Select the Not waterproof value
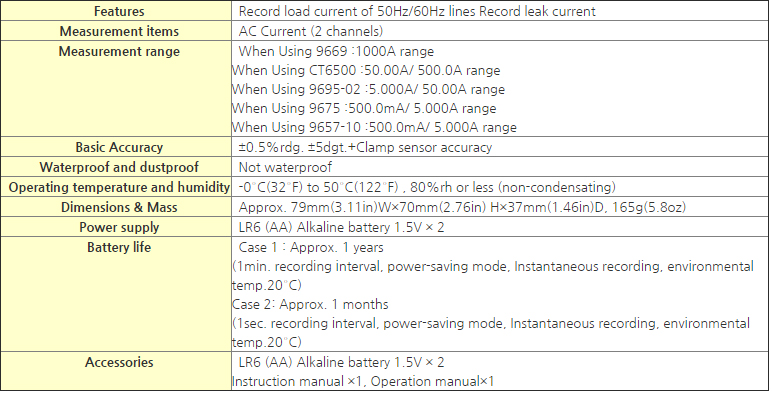Image resolution: width=772 pixels, height=395 pixels. (285, 167)
